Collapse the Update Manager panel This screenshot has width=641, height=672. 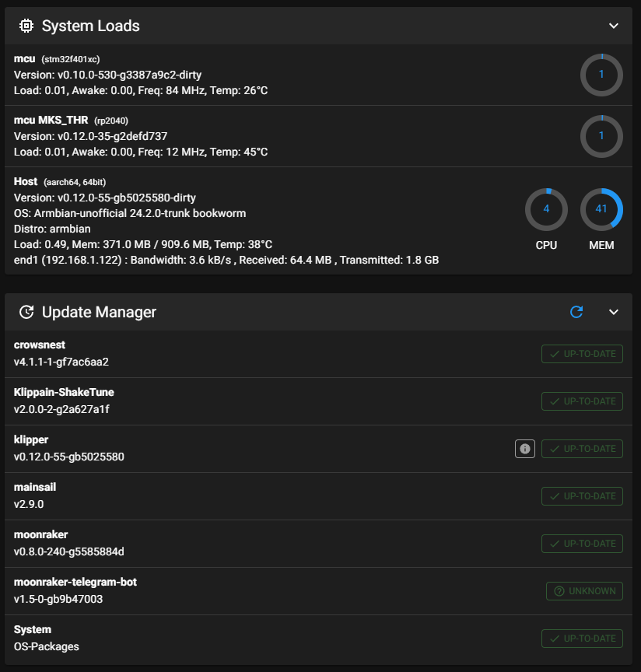pos(614,312)
